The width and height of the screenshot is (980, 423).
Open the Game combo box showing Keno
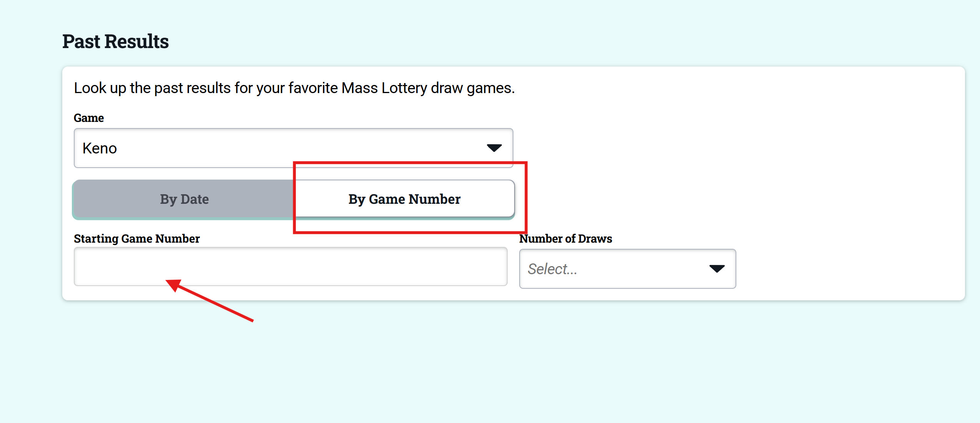[293, 148]
